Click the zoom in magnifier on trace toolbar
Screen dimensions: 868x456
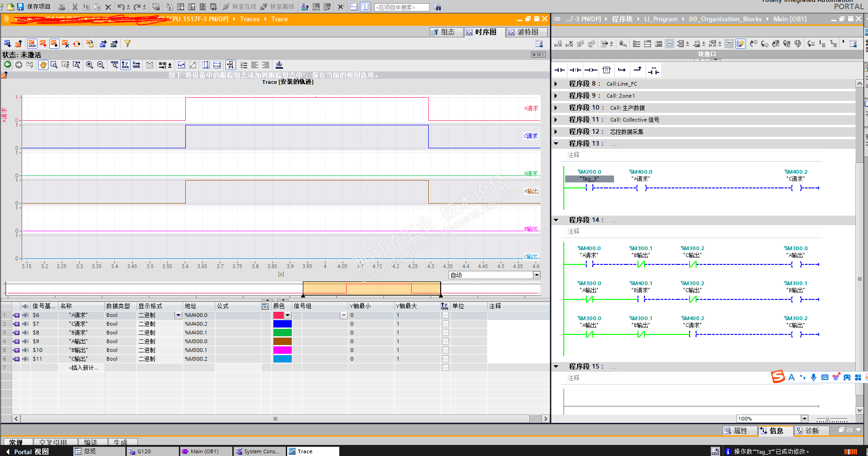pyautogui.click(x=89, y=65)
